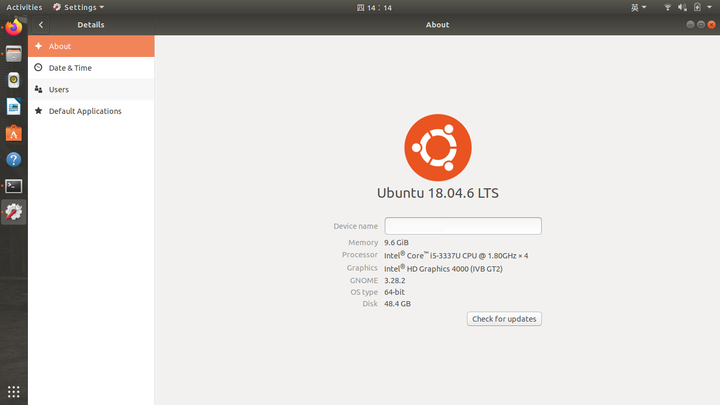Launch the Files manager dock icon
The height and width of the screenshot is (405, 720).
pos(14,54)
